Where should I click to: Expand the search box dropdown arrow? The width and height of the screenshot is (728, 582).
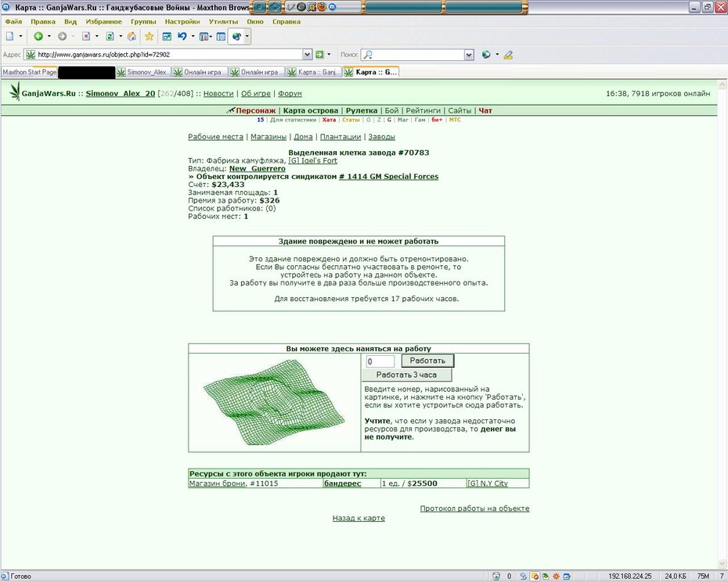tap(469, 55)
